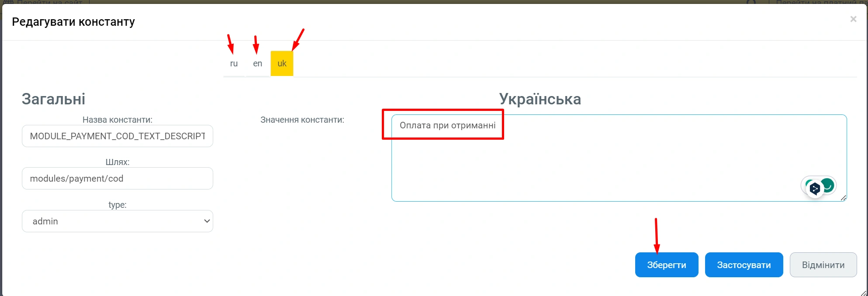Click the Шлях label text
Screen dimensions: 868x296
coord(118,162)
